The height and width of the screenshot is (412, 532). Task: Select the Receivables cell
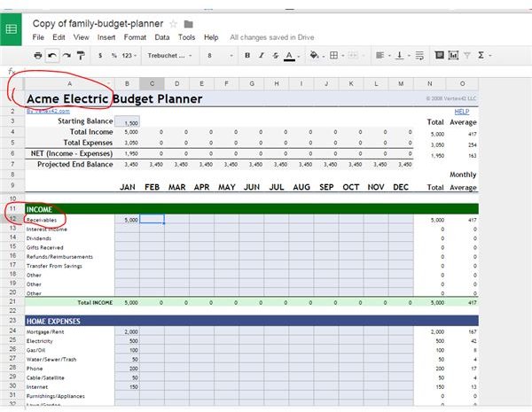[x=69, y=220]
